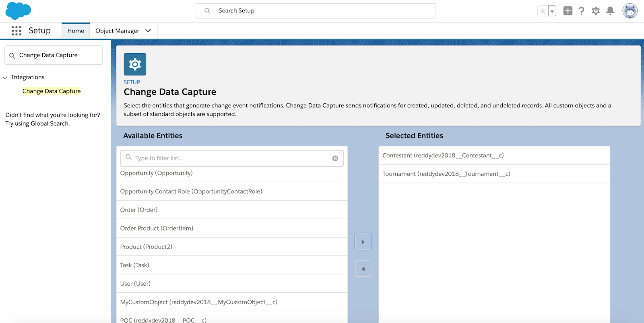This screenshot has height=323, width=644.
Task: Open Change Data Capture in the sidebar
Action: [52, 91]
